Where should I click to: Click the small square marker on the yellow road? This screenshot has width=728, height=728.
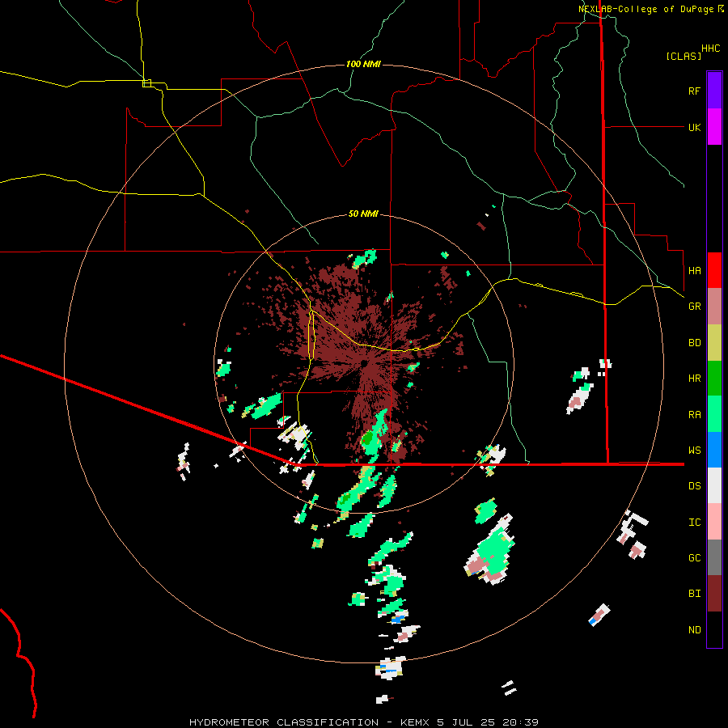(x=146, y=83)
